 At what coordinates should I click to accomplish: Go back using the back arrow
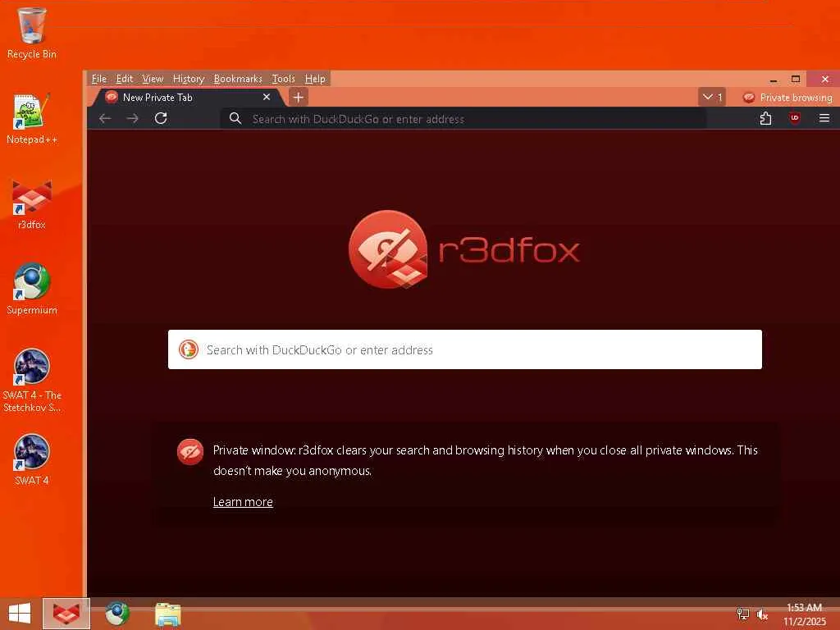pos(105,118)
